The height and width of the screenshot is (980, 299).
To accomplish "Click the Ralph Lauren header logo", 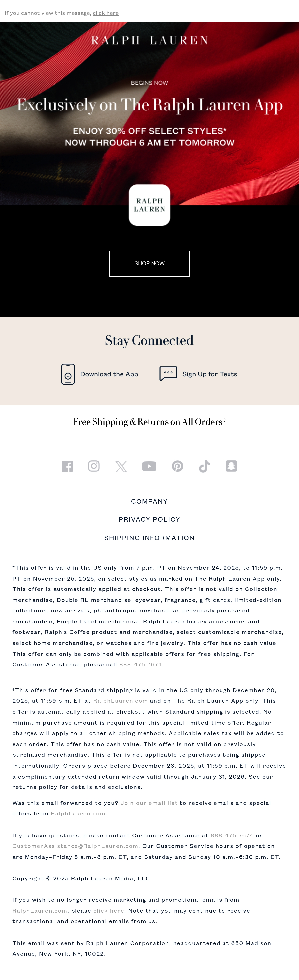I will [149, 40].
